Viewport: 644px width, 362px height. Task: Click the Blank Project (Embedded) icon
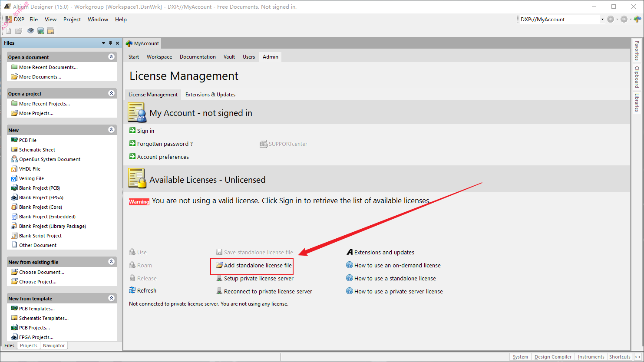14,217
